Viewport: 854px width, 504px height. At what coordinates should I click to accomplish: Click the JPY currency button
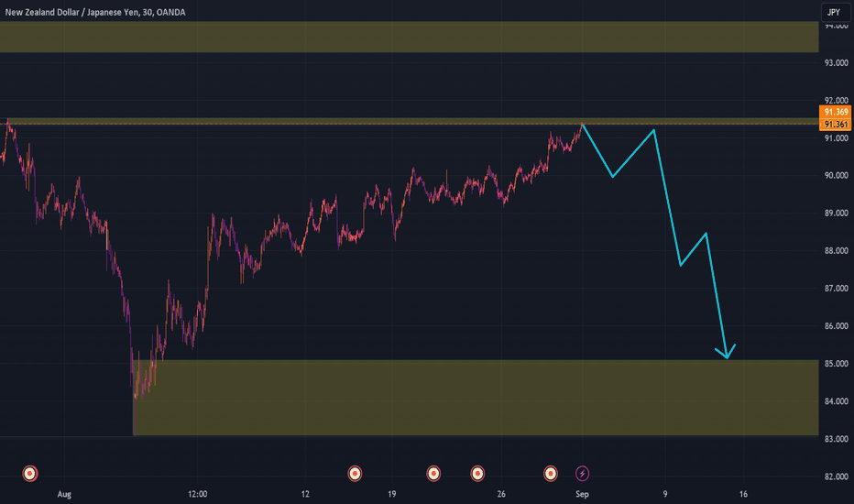pos(836,12)
